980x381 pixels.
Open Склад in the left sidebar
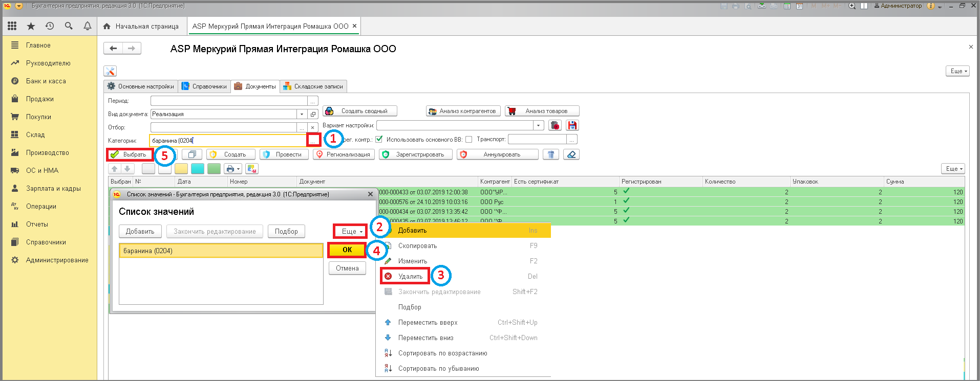35,135
